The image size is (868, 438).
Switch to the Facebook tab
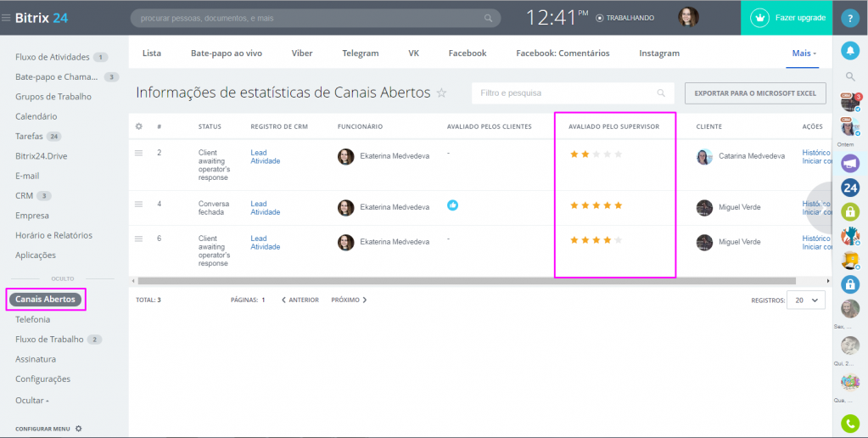click(x=468, y=53)
